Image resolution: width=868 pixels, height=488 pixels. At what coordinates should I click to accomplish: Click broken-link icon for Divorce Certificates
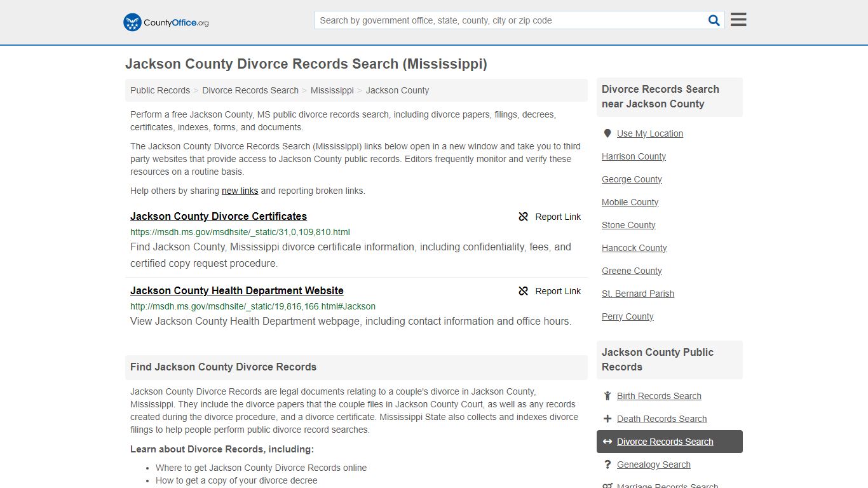[x=524, y=217]
